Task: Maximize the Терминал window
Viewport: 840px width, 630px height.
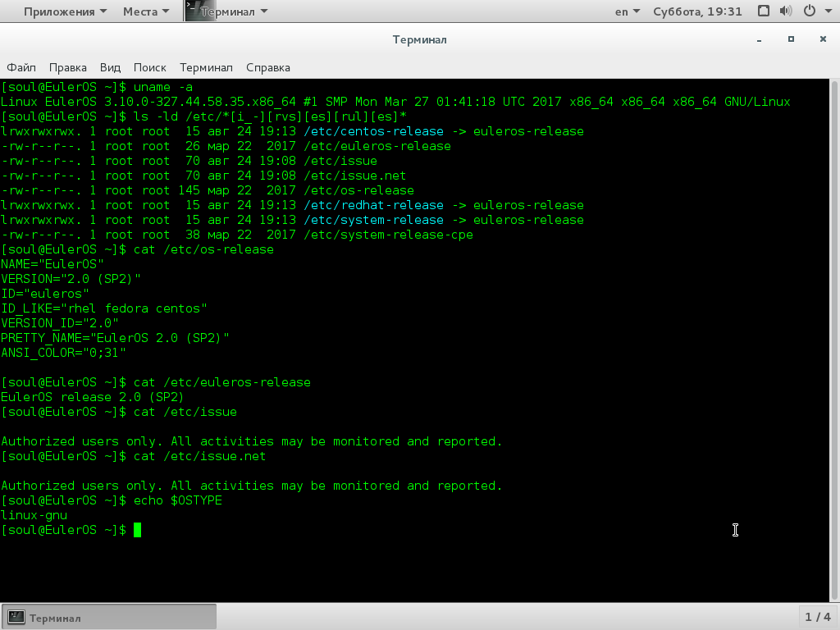Action: pos(791,39)
